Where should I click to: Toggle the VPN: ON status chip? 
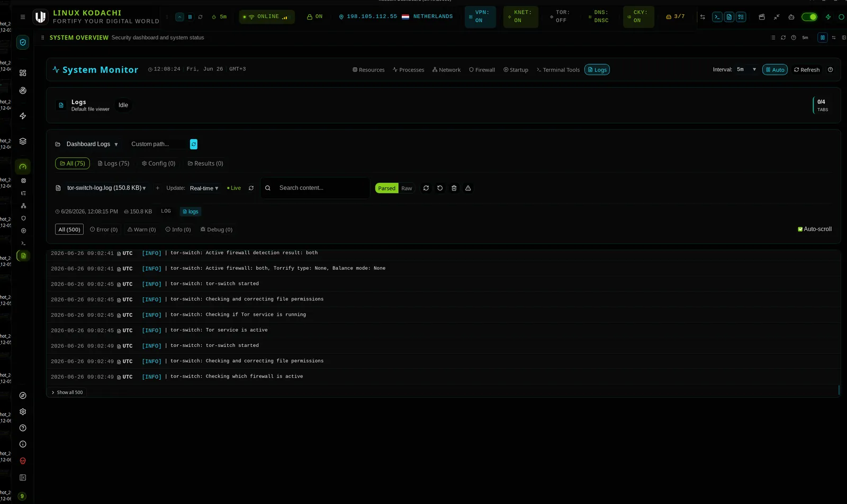[480, 17]
